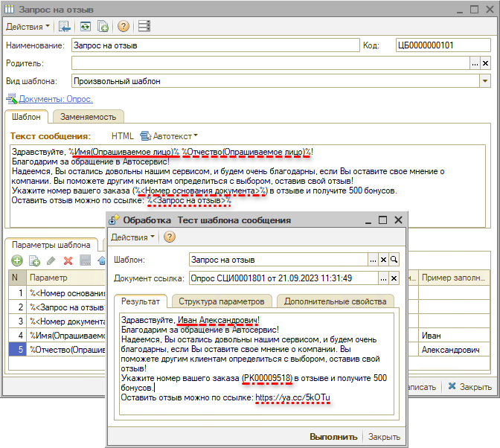Click the greyed save icon in parameters toolbar
The height and width of the screenshot is (448, 500).
[x=85, y=260]
